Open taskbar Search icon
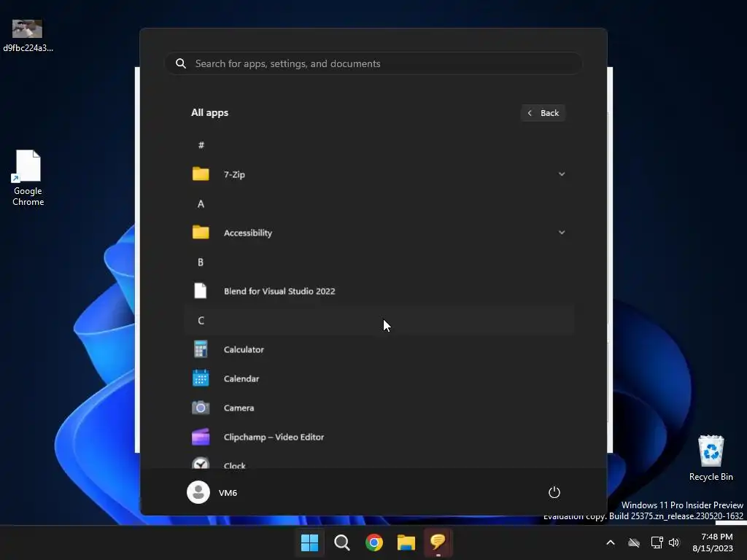This screenshot has height=560, width=747. [341, 542]
